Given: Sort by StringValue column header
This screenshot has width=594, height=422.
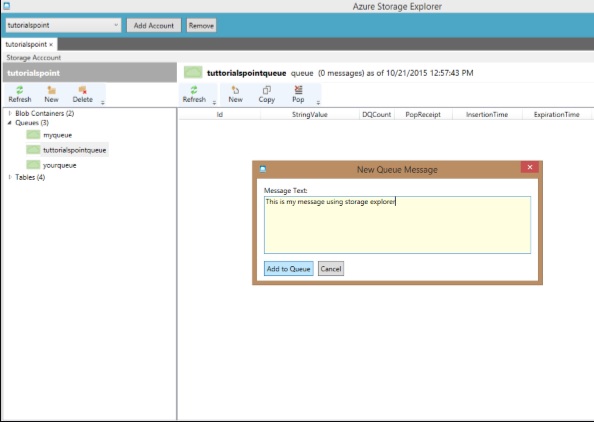Looking at the screenshot, I should (310, 114).
